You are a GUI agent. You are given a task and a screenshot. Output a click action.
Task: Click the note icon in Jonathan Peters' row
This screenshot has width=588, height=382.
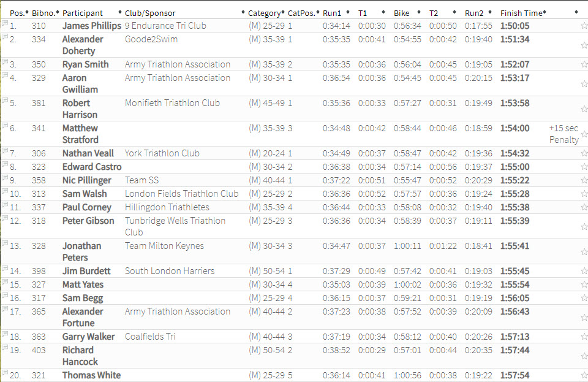(x=5, y=243)
